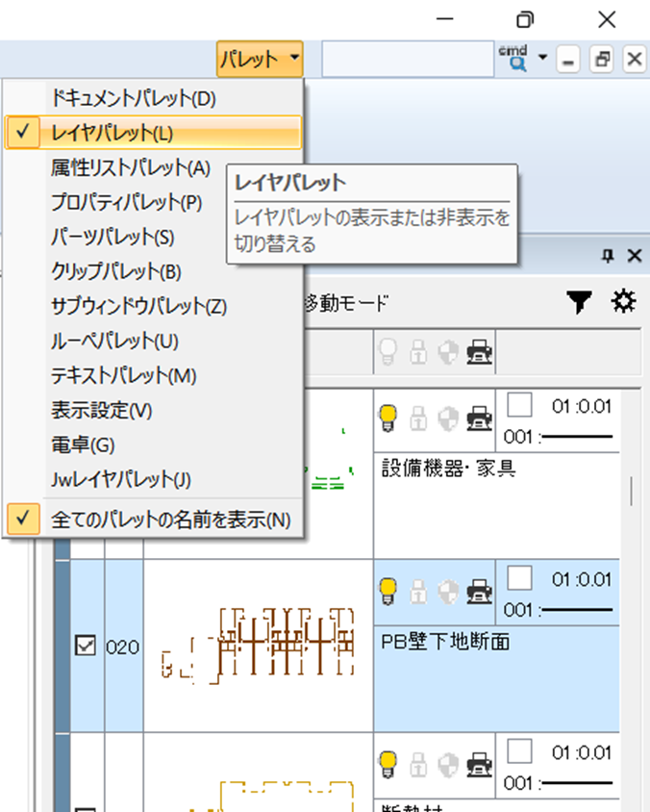
Task: Toggle visibility bulb for 設備機器・家具 layer
Action: 387,418
